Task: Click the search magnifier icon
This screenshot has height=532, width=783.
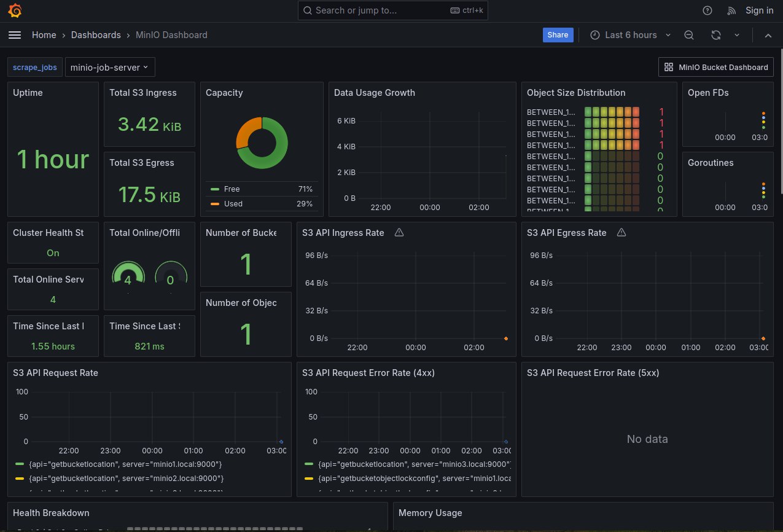Action: click(x=307, y=10)
